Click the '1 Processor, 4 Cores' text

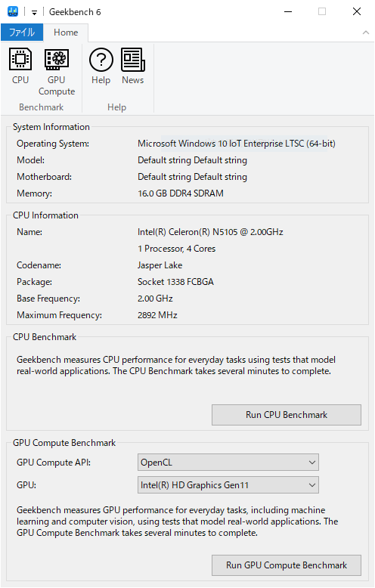[176, 248]
